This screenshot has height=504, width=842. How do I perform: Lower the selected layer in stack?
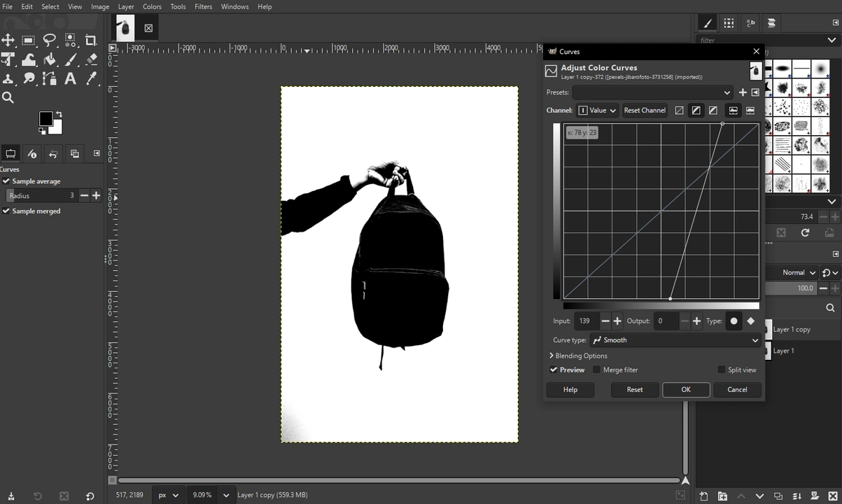(759, 496)
